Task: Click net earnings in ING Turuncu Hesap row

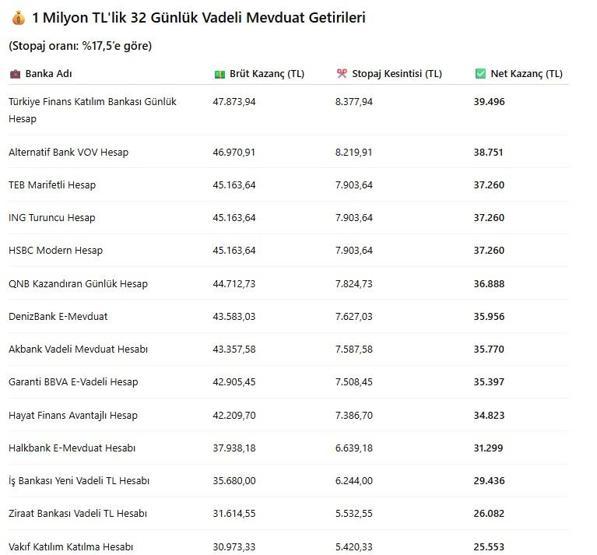Action: (489, 218)
